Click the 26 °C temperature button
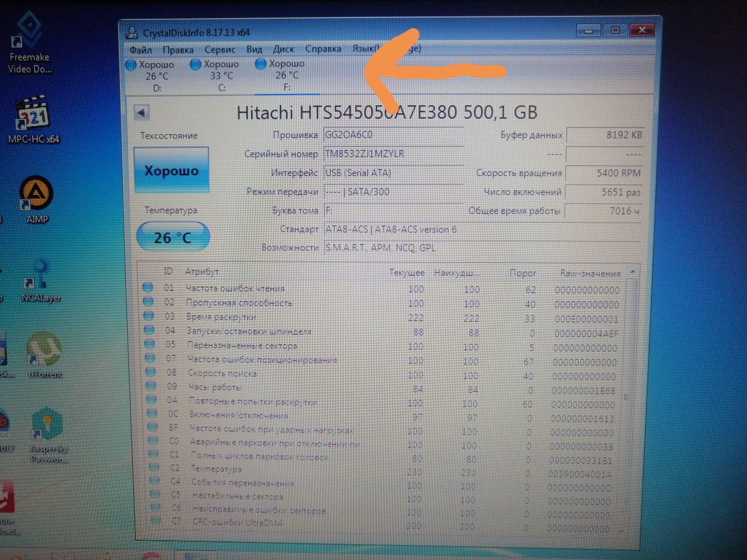747x560 pixels. click(x=173, y=237)
